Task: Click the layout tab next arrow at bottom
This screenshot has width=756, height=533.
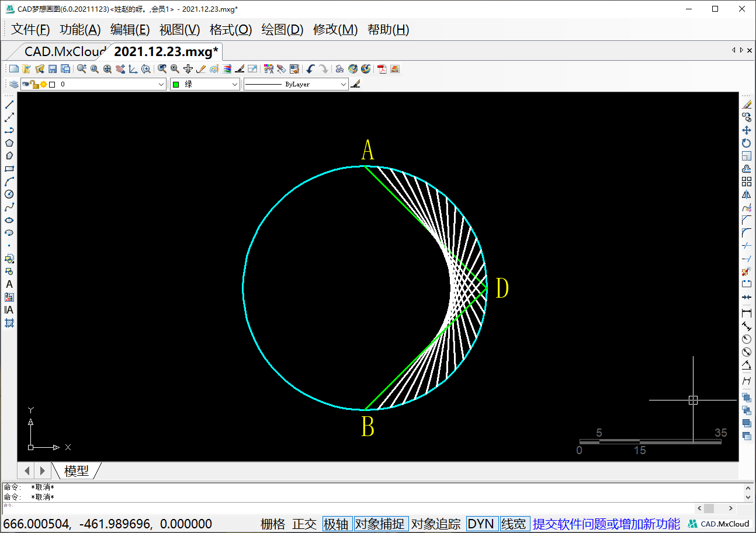Action: point(42,470)
